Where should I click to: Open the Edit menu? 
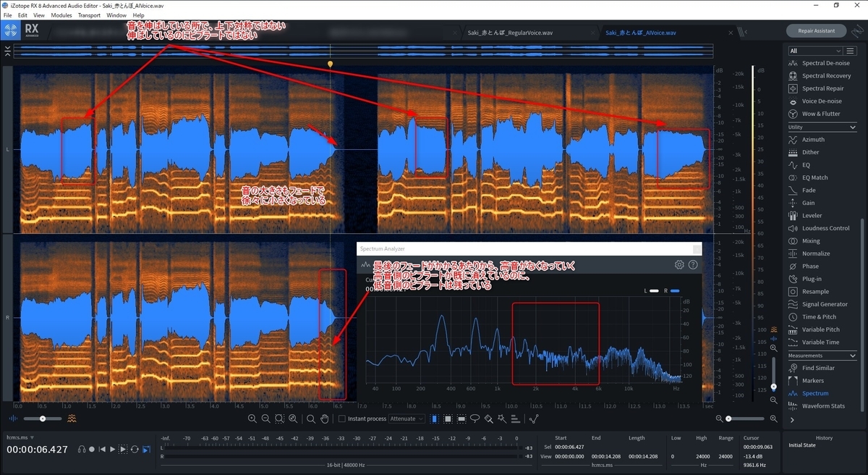click(22, 15)
